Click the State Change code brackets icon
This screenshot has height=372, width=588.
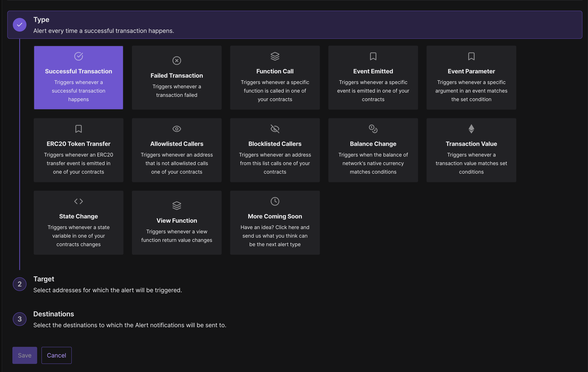point(78,201)
